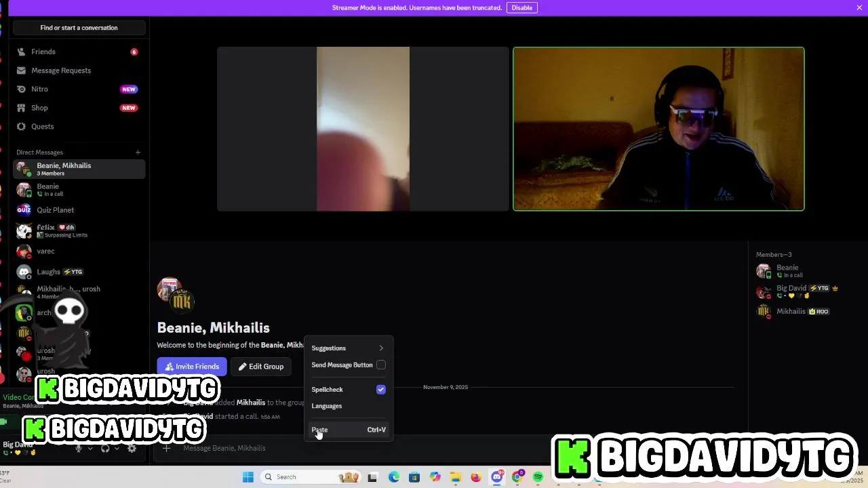
Task: Open File Explorer from the taskbar
Action: (x=456, y=477)
